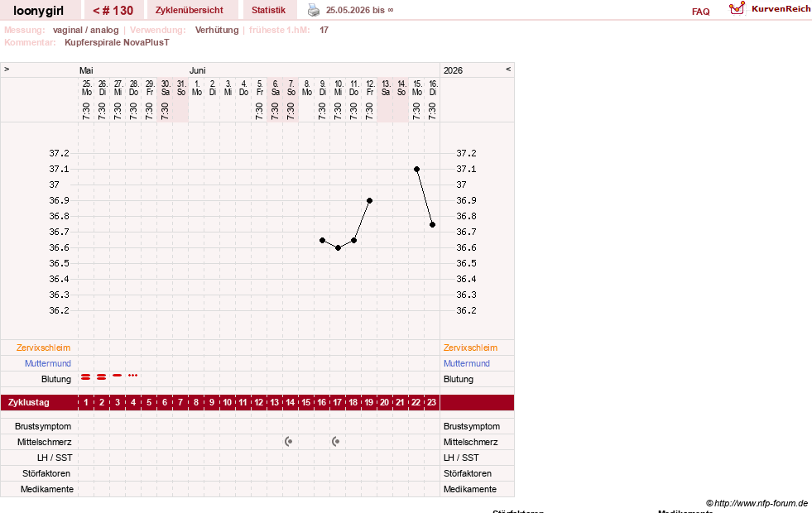Click temperature point on 16 June
The image size is (812, 513).
click(432, 225)
